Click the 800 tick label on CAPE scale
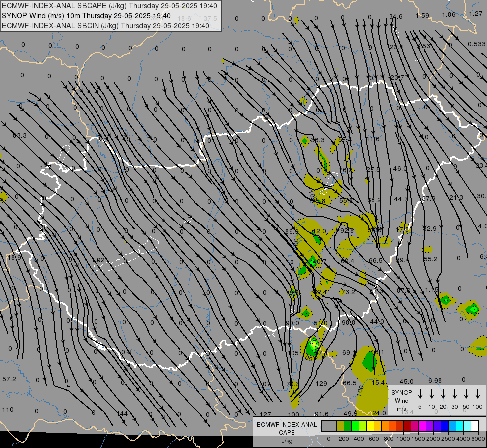 pos(389,439)
